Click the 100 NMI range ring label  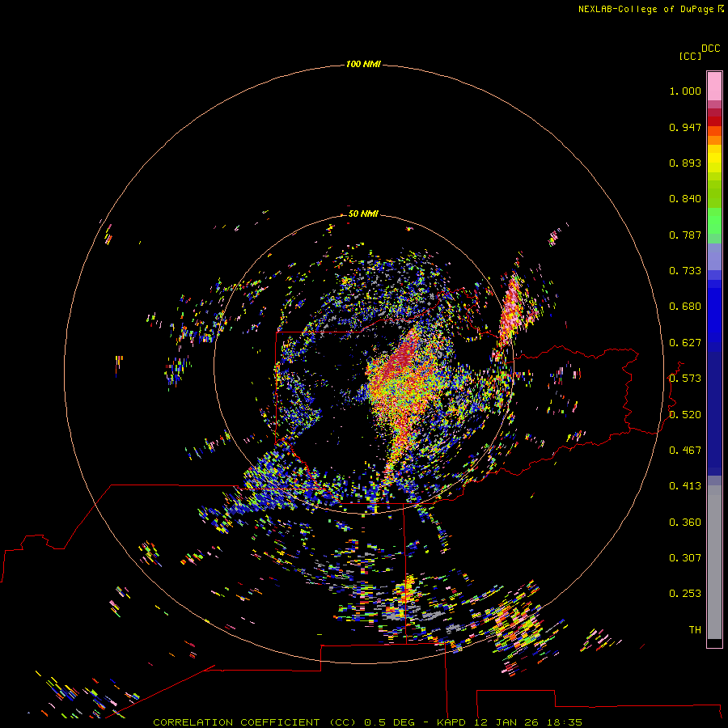(x=363, y=64)
